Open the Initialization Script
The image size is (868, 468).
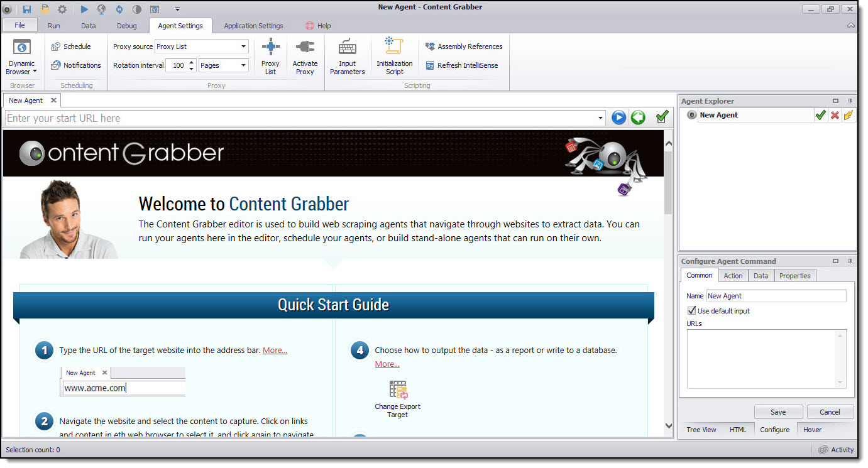tap(395, 57)
